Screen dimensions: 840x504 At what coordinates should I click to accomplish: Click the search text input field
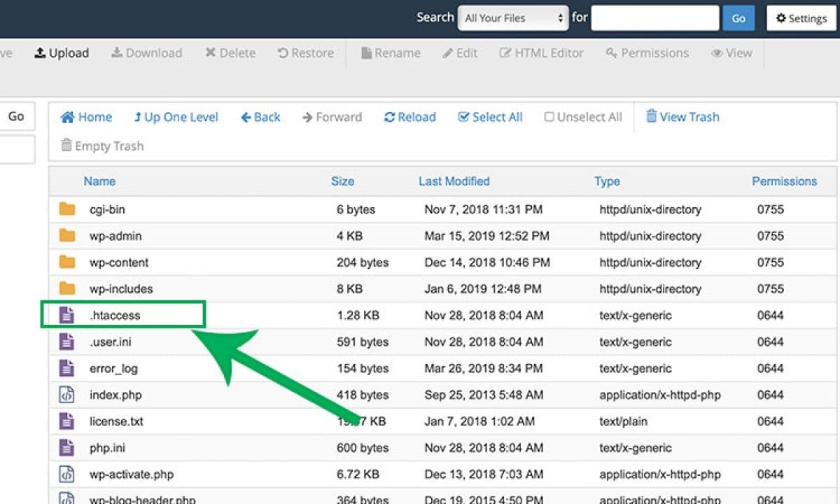(x=654, y=18)
